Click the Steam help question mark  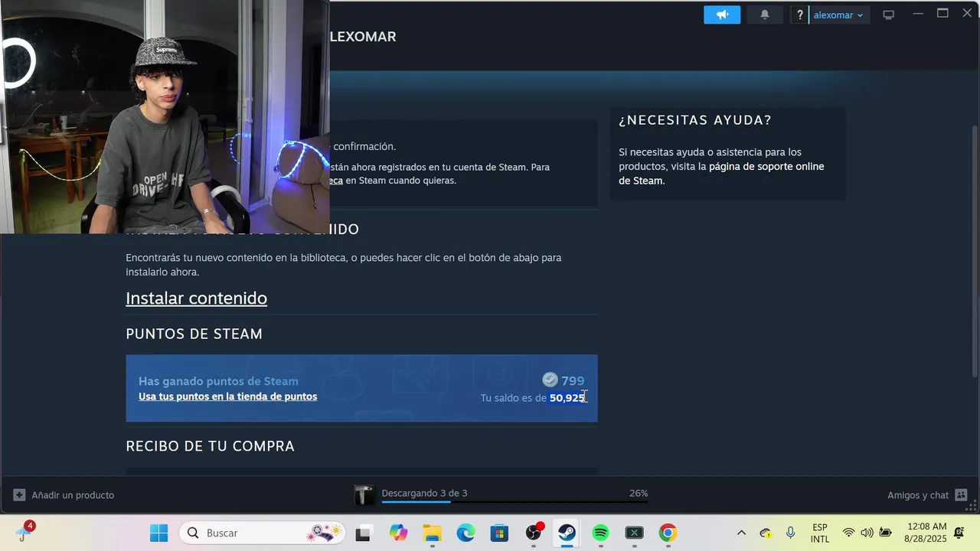point(799,15)
